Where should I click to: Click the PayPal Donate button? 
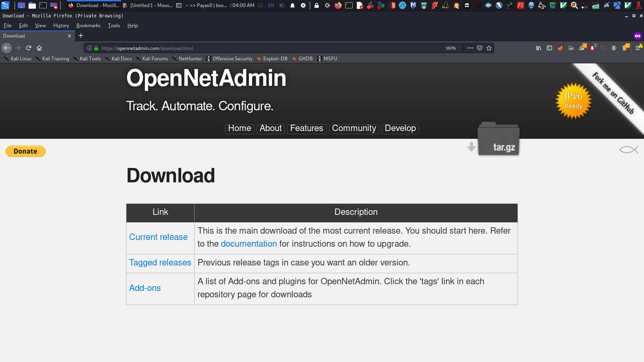click(x=25, y=151)
